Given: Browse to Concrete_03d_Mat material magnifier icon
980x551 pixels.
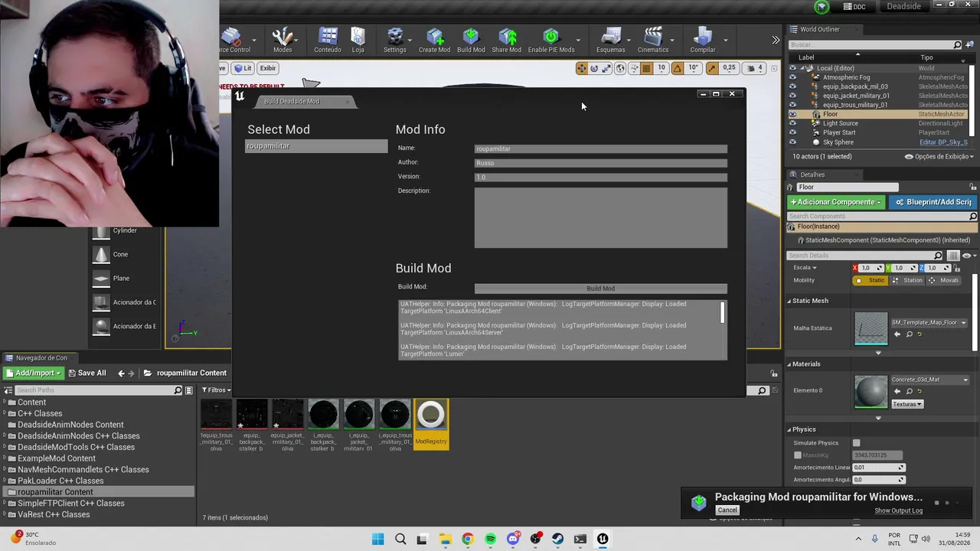Looking at the screenshot, I should (x=910, y=392).
